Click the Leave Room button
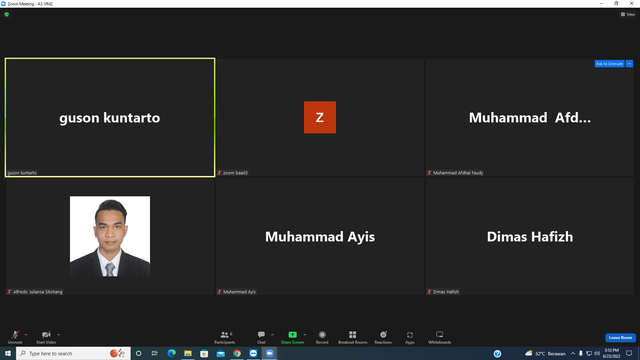Viewport: 640px width, 360px height. tap(620, 338)
